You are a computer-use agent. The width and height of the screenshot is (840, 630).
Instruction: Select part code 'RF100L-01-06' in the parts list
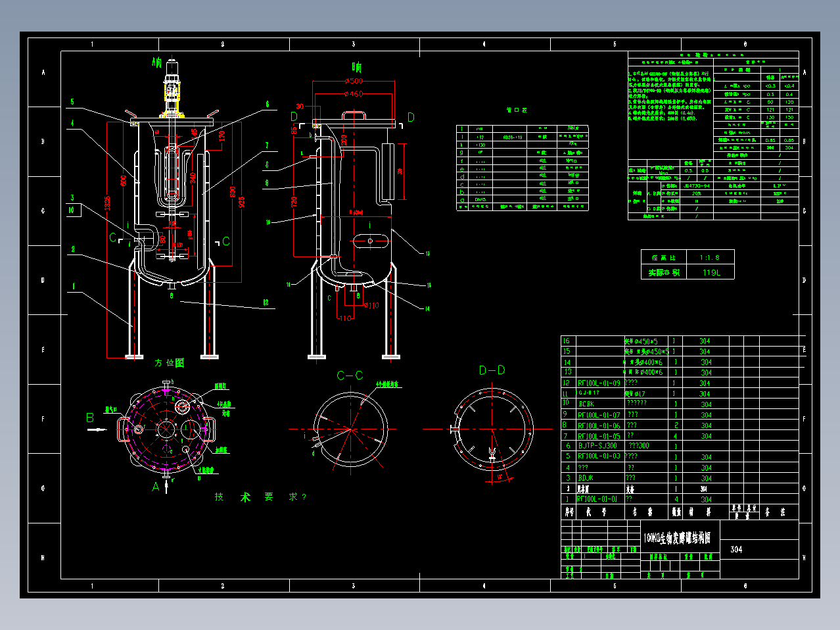click(599, 425)
